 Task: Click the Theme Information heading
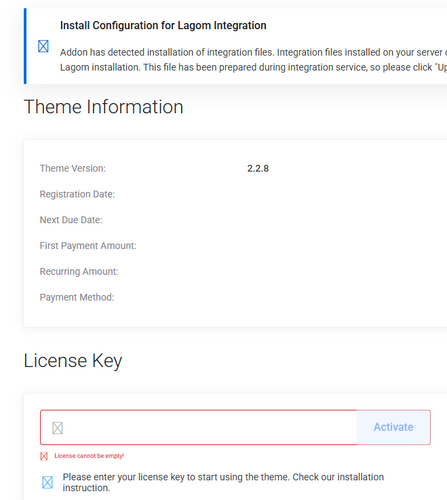[104, 107]
